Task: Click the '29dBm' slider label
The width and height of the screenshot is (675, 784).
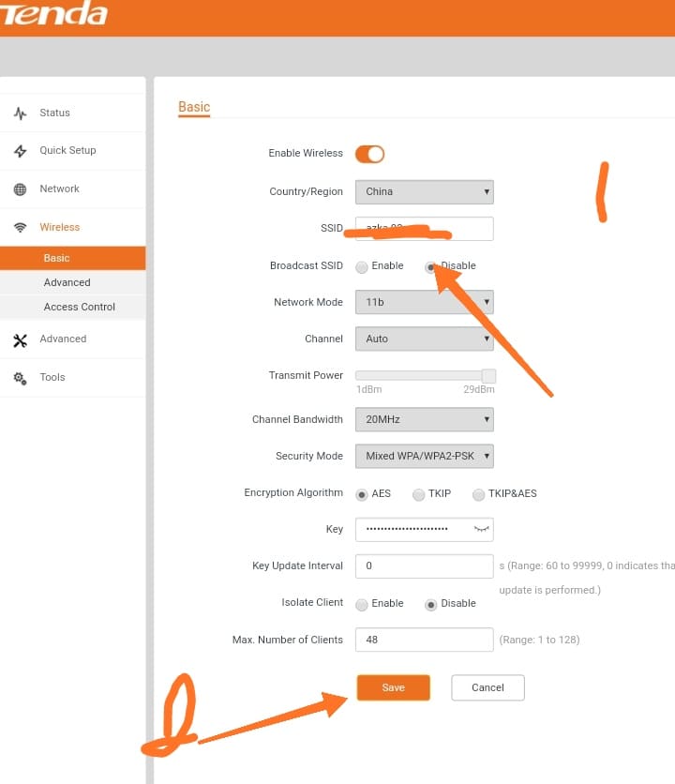Action: pyautogui.click(x=479, y=389)
